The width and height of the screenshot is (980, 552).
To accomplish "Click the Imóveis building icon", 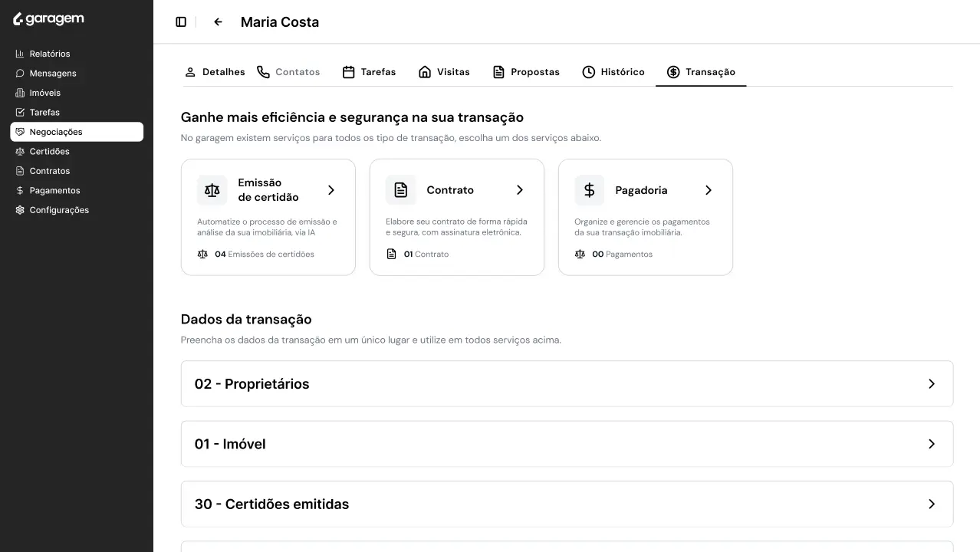I will click(21, 93).
